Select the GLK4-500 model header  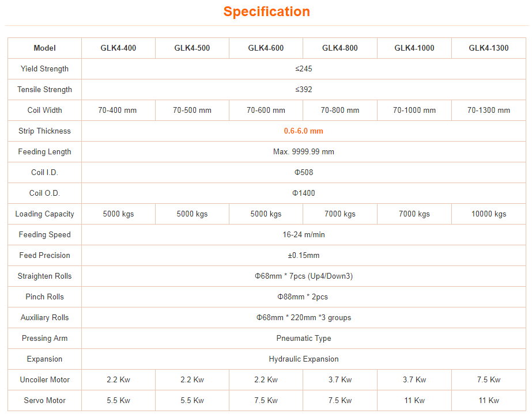tap(192, 48)
